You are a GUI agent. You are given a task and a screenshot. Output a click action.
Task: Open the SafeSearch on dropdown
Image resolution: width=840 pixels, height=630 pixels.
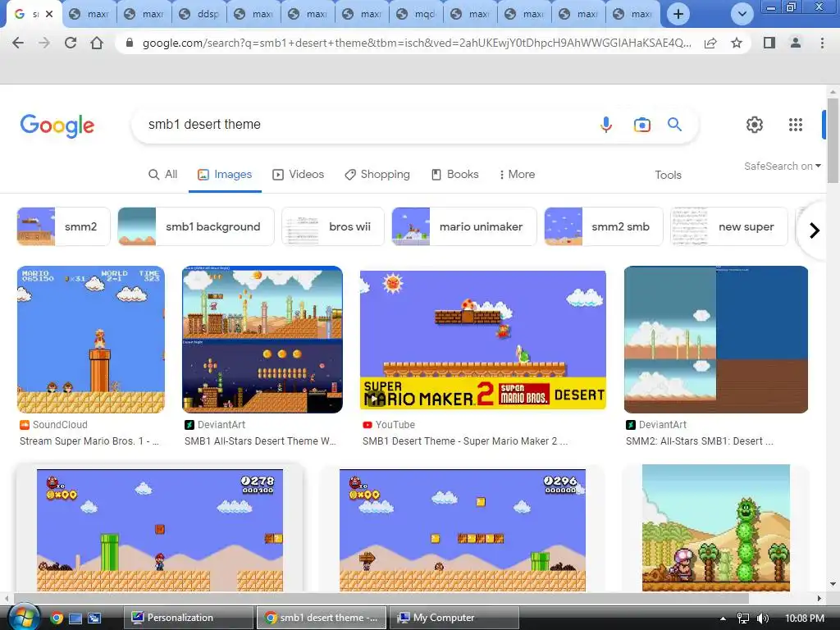point(782,167)
